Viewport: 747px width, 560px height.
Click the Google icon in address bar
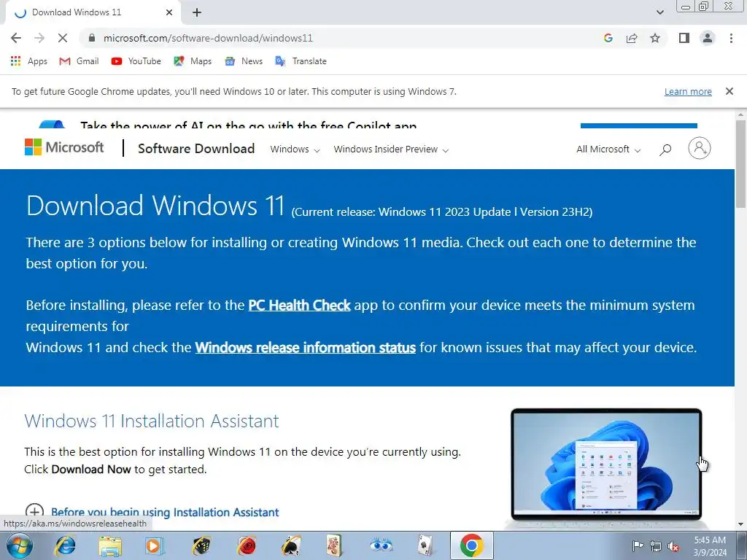pyautogui.click(x=608, y=38)
